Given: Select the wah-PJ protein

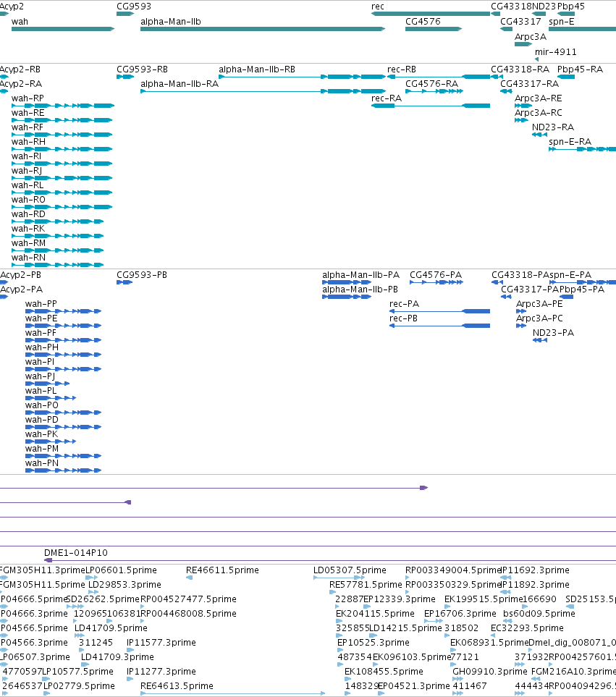Looking at the screenshot, I should (x=47, y=384).
